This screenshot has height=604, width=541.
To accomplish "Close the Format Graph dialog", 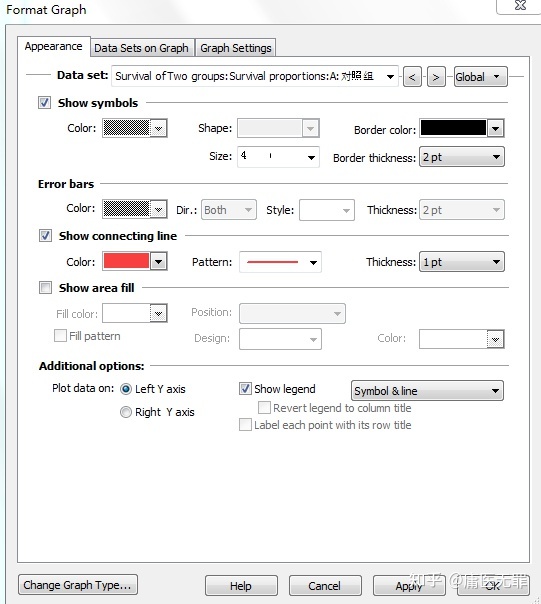I will [520, 5].
